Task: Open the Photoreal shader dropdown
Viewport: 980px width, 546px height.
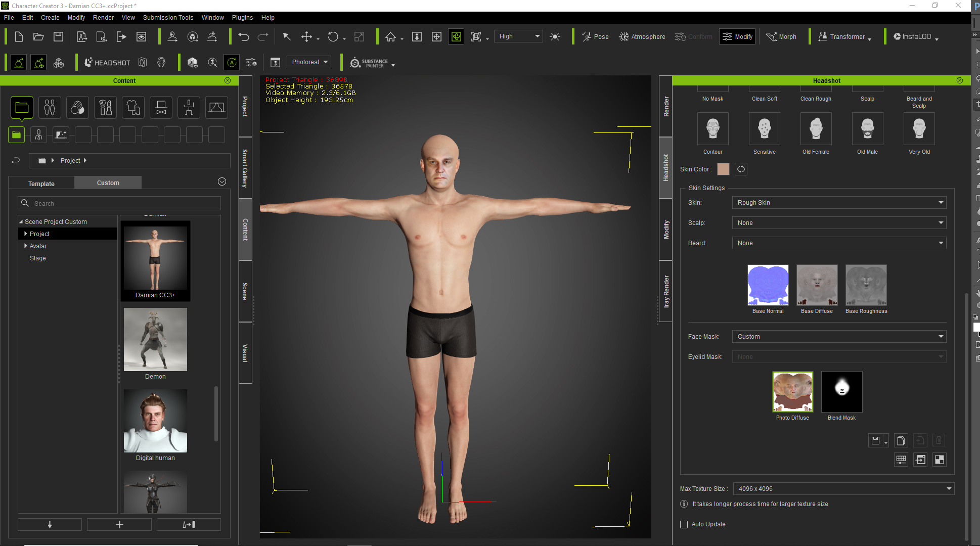Action: pyautogui.click(x=309, y=62)
